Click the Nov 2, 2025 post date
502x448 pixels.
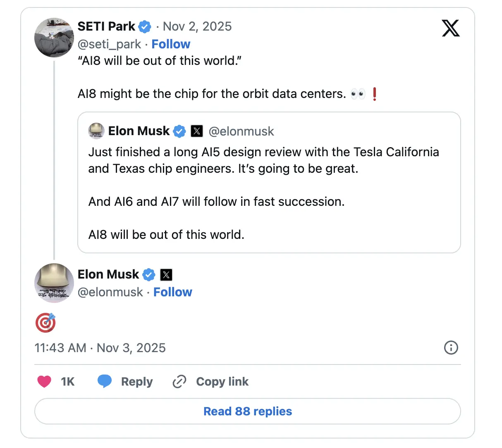pos(197,26)
